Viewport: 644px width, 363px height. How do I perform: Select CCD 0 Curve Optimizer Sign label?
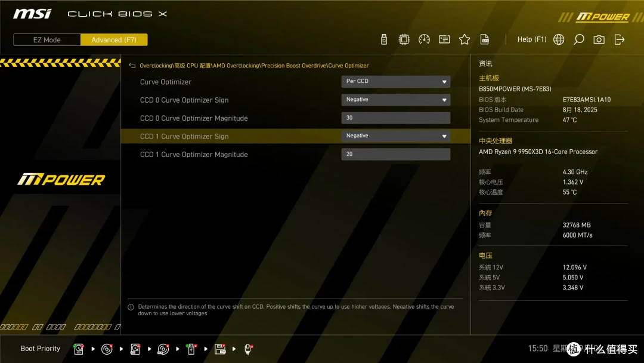184,100
